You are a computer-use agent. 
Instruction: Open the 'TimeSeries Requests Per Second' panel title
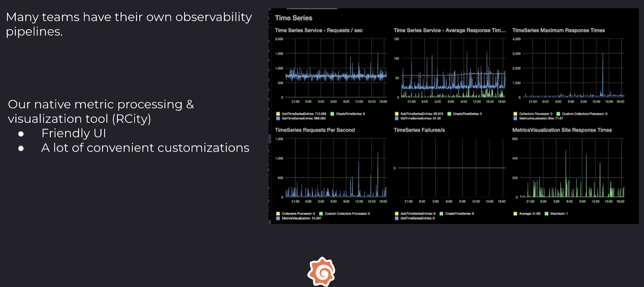(315, 130)
